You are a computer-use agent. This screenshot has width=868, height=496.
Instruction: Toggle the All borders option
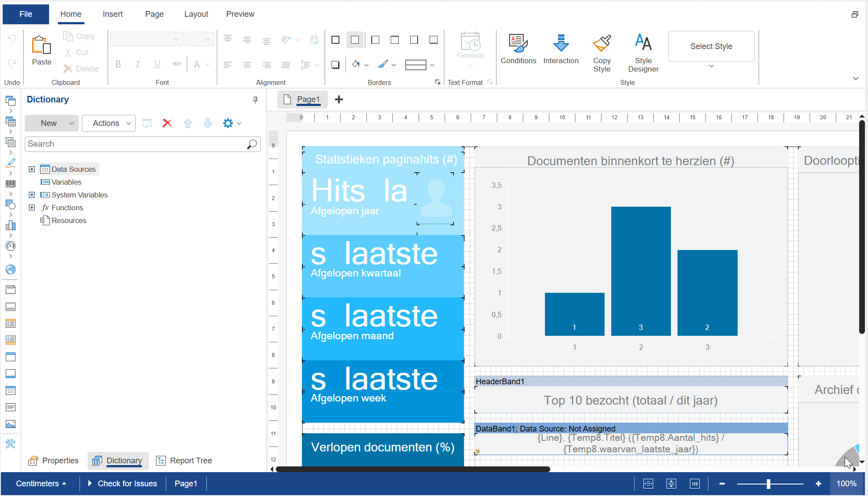tap(335, 40)
